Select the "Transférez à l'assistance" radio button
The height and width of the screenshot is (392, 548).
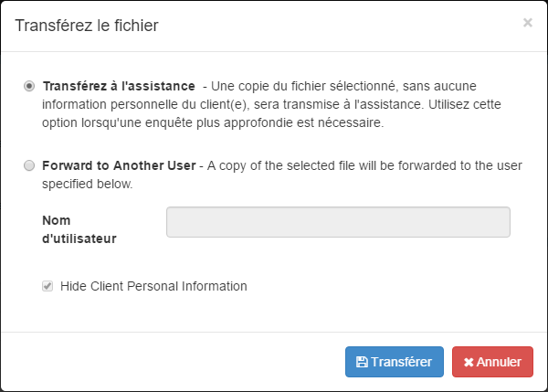point(30,86)
